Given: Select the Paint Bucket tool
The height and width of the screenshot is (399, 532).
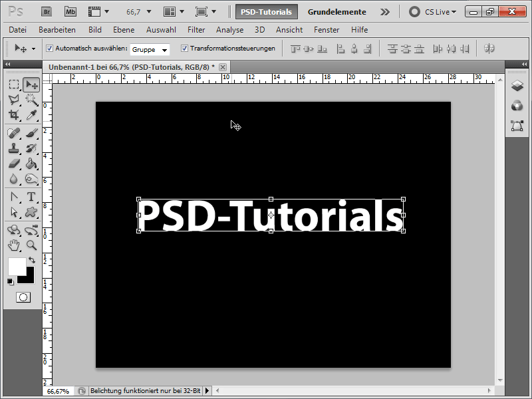Looking at the screenshot, I should coord(31,164).
